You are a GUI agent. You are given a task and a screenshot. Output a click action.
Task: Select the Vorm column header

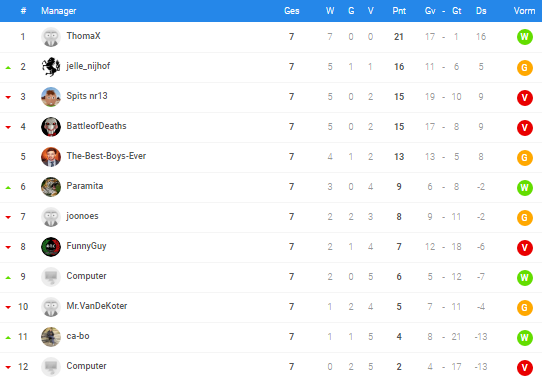524,11
